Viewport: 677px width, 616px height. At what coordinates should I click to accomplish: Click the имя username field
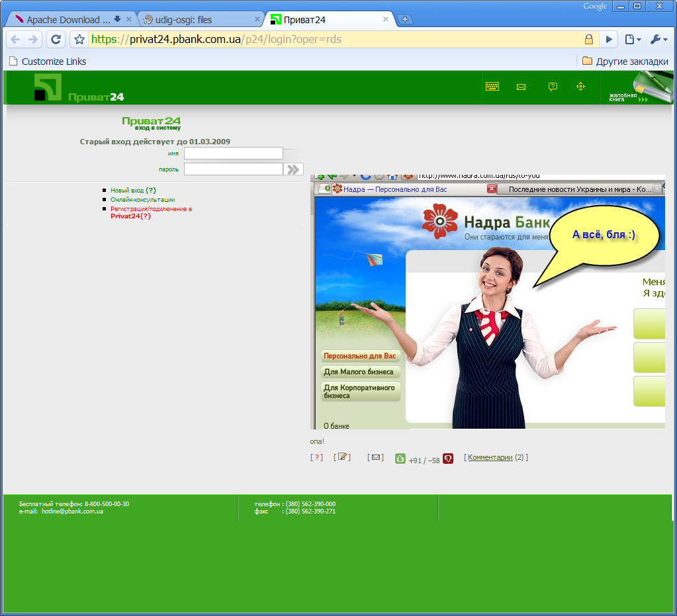tap(233, 154)
